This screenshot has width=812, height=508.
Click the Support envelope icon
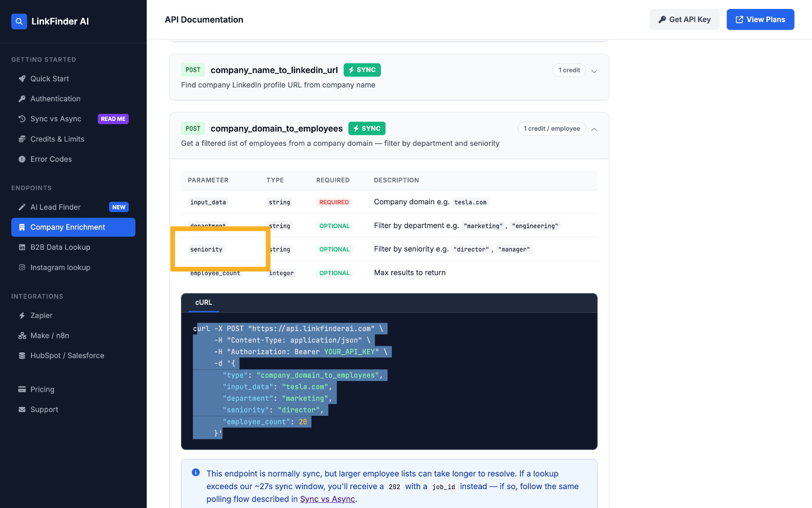click(22, 410)
